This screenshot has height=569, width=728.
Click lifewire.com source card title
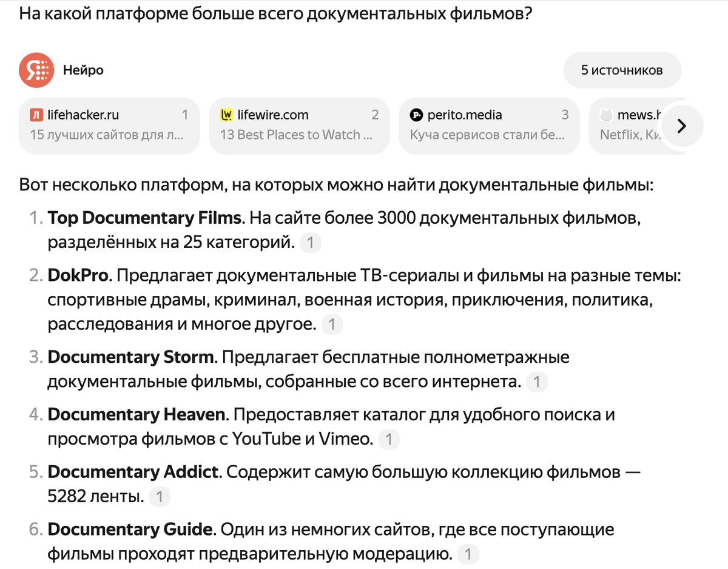[273, 114]
